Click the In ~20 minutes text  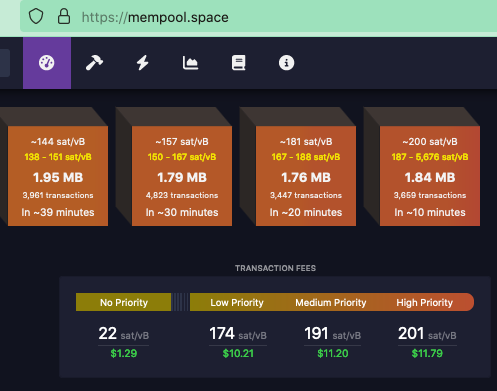[x=306, y=212]
